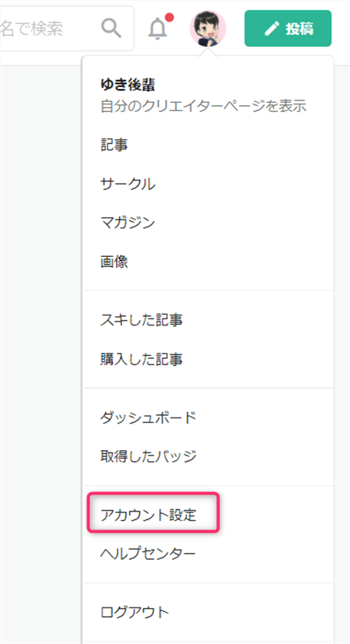Open 購入した記事 menu item
The width and height of the screenshot is (350, 644).
click(141, 359)
